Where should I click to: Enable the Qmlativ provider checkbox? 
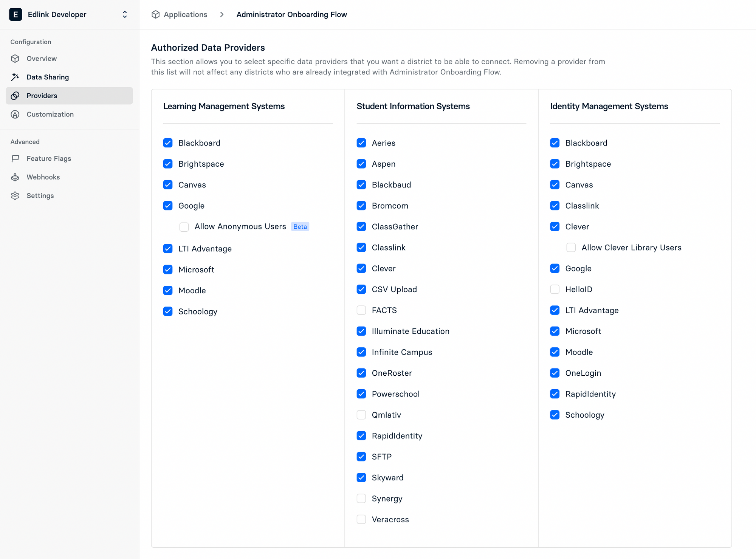pos(361,415)
